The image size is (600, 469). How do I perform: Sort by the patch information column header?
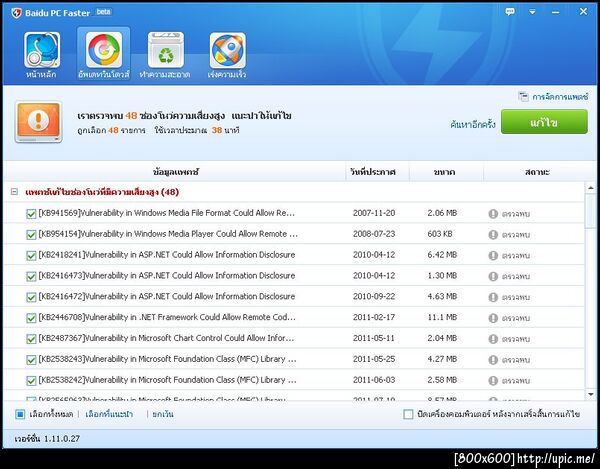coord(175,172)
